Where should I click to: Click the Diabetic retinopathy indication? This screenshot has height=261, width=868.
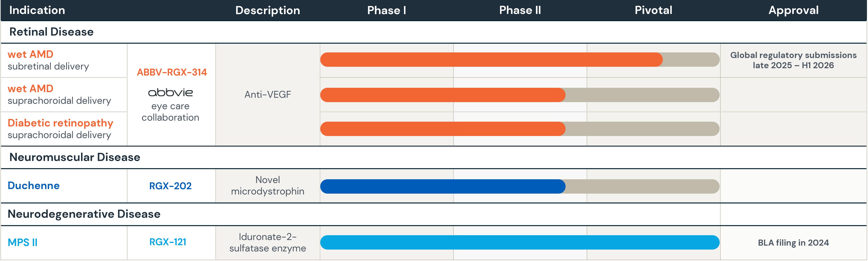[60, 123]
